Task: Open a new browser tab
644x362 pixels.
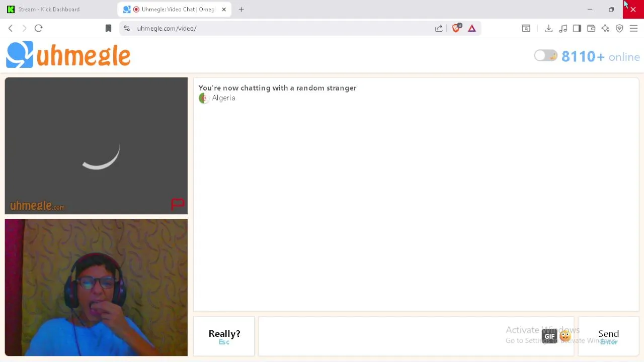Action: [242, 10]
